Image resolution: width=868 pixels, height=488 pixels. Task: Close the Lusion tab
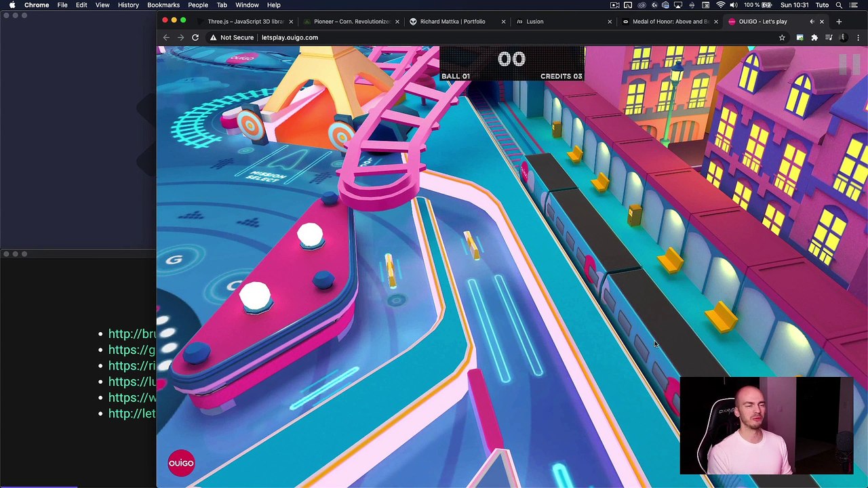pos(609,22)
